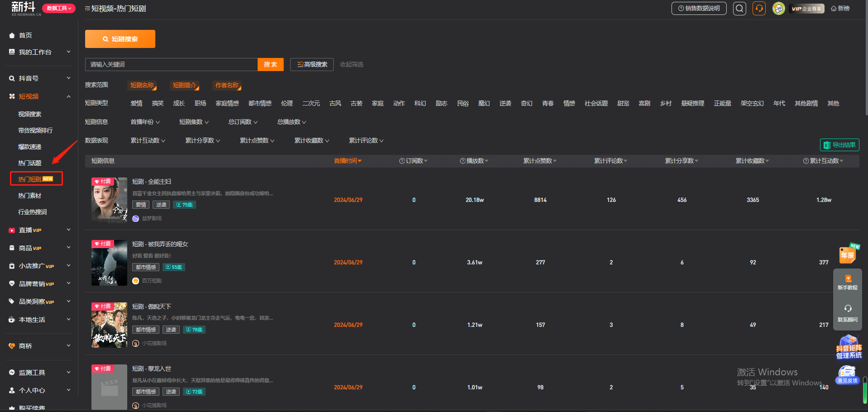Filter by 悬疑推理 drama type
The width and height of the screenshot is (868, 412).
[692, 103]
